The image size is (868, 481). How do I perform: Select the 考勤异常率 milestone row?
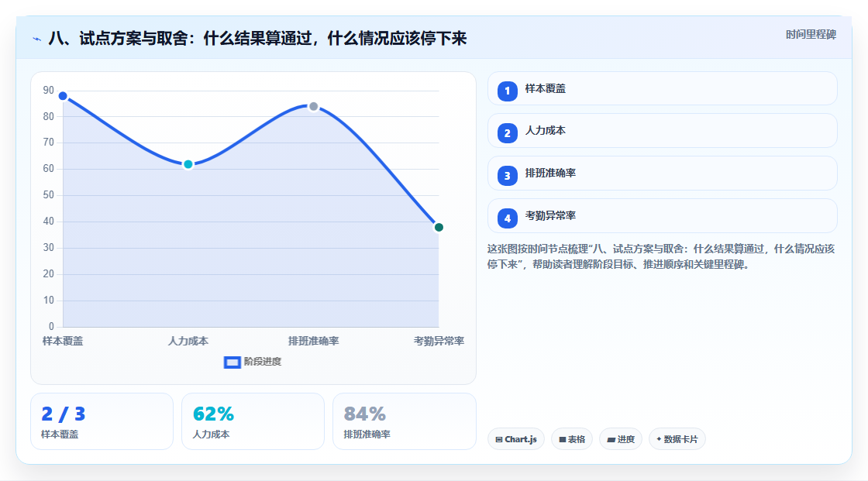tap(662, 216)
